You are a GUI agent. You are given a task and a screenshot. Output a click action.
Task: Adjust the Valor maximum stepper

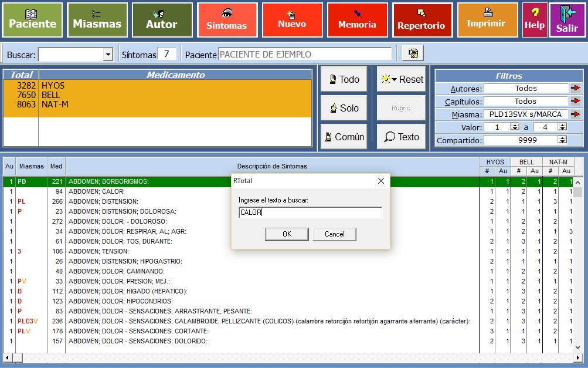pyautogui.click(x=562, y=127)
